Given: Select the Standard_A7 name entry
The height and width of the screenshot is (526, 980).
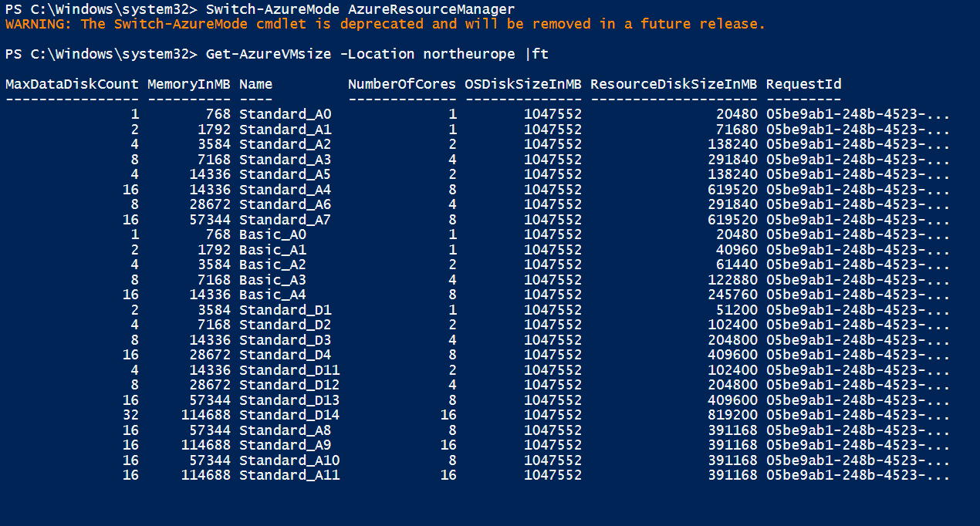Looking at the screenshot, I should point(286,220).
